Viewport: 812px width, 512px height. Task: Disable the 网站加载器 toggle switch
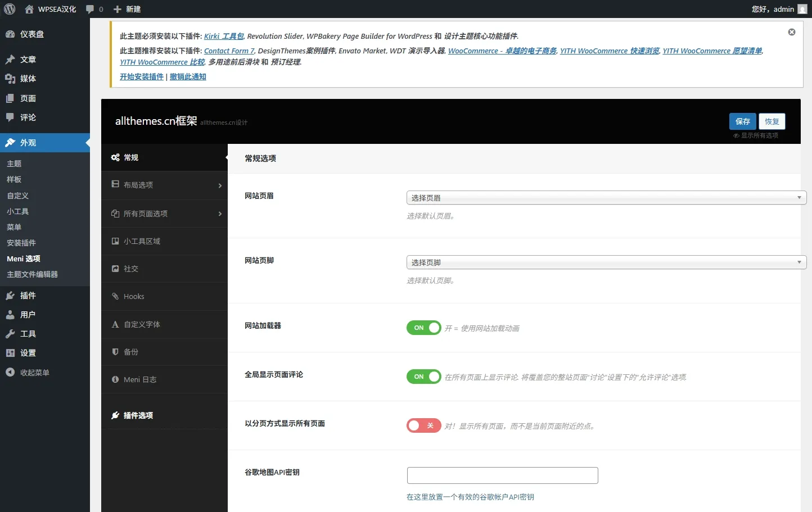point(423,328)
